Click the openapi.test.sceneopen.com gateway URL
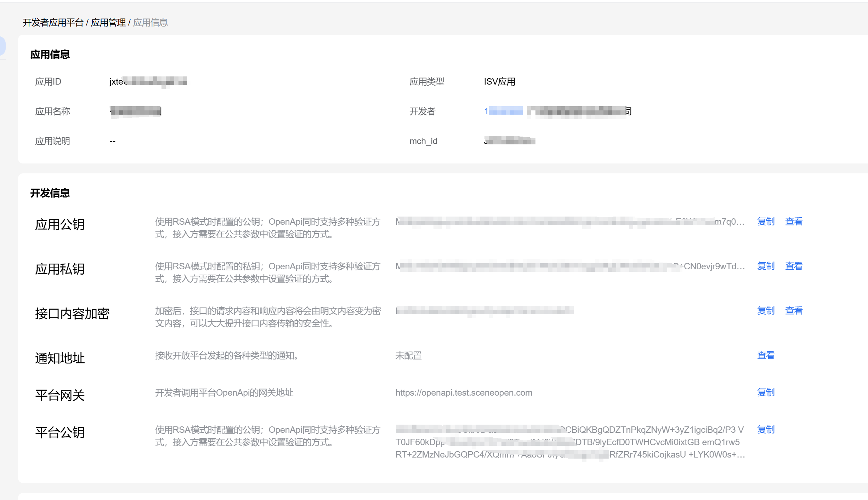Viewport: 868px width, 500px height. click(464, 393)
